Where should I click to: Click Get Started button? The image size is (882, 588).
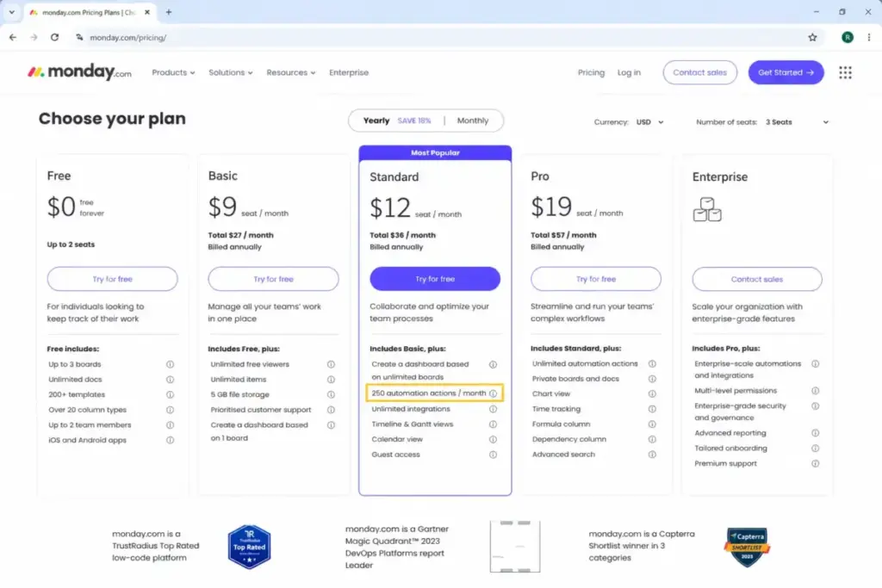(x=786, y=72)
